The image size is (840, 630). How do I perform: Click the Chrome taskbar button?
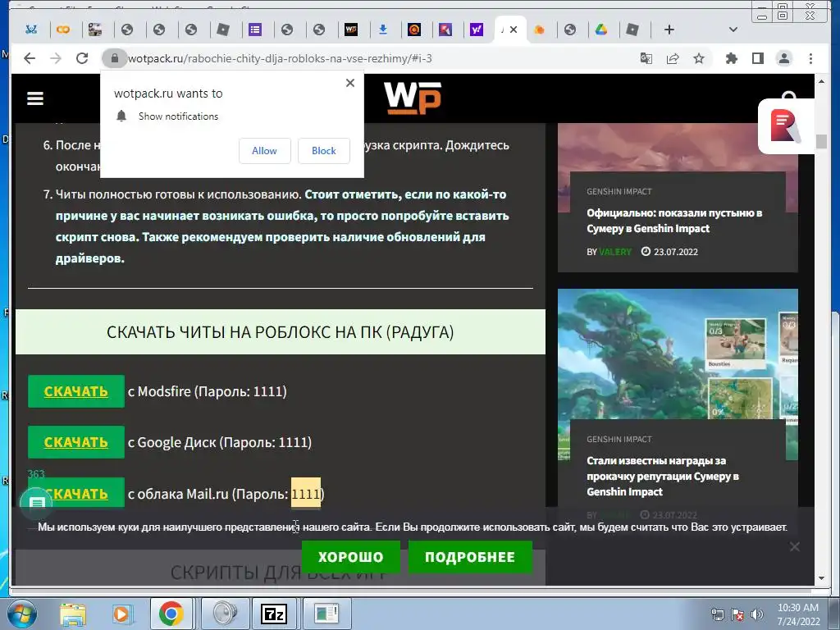(171, 614)
